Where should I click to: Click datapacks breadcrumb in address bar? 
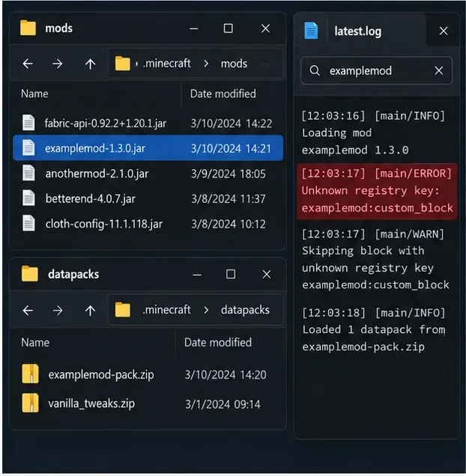point(245,310)
